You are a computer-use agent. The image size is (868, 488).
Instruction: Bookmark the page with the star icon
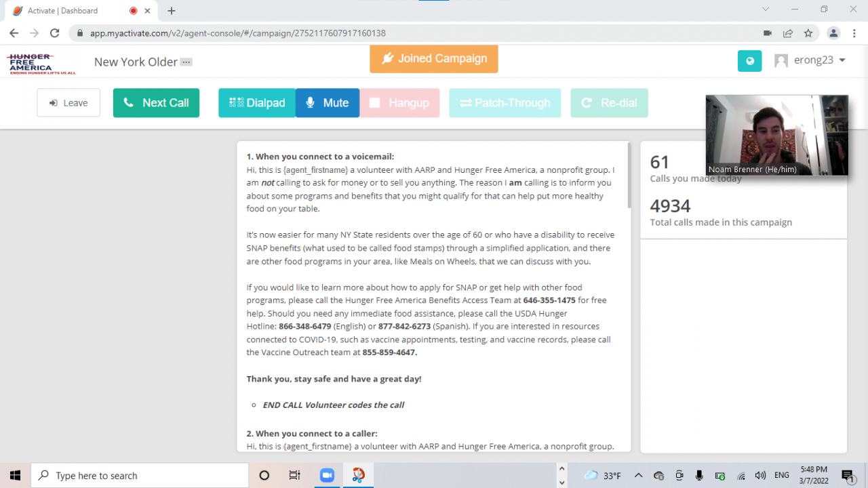click(x=808, y=33)
